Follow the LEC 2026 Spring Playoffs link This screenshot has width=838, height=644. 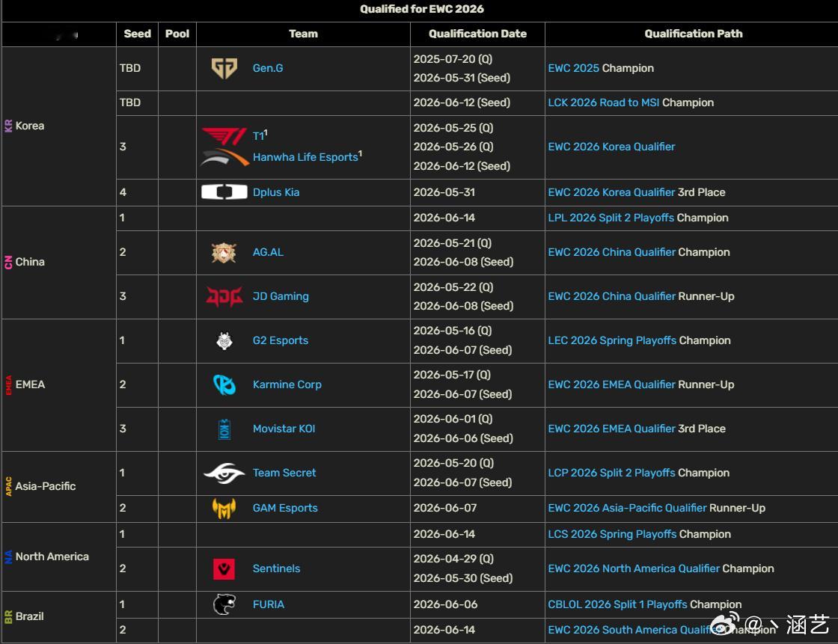[x=612, y=340]
